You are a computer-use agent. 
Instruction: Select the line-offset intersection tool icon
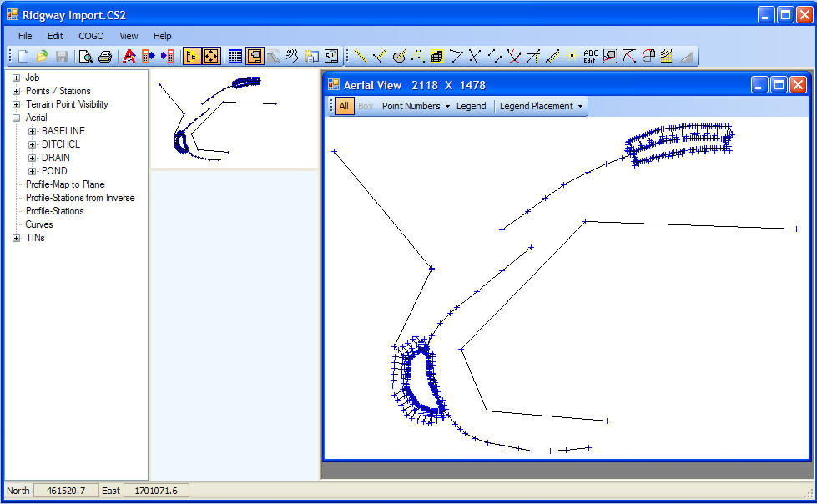[533, 56]
